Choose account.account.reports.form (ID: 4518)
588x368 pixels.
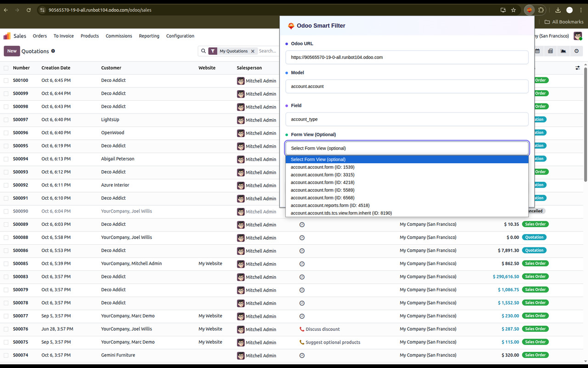(x=407, y=206)
